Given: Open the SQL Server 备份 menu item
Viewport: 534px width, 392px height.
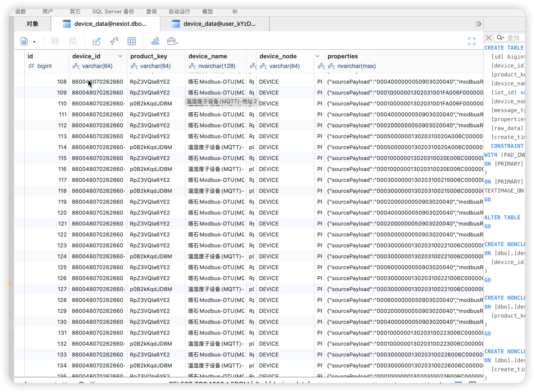Looking at the screenshot, I should pos(113,11).
